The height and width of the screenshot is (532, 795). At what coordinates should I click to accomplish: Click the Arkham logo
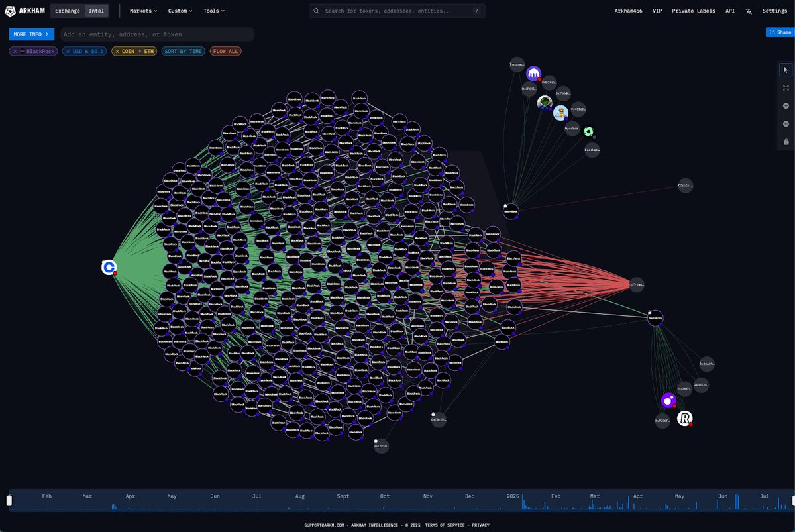point(26,11)
